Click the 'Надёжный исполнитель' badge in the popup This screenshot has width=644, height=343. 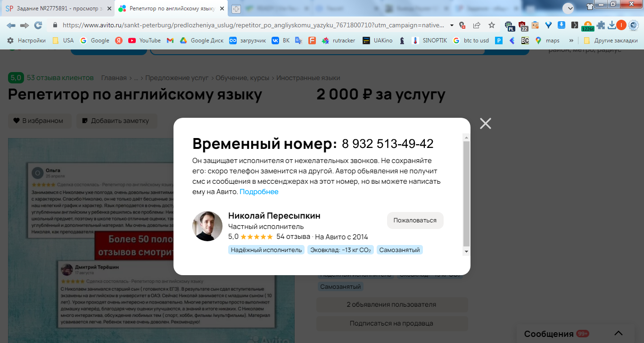click(266, 250)
